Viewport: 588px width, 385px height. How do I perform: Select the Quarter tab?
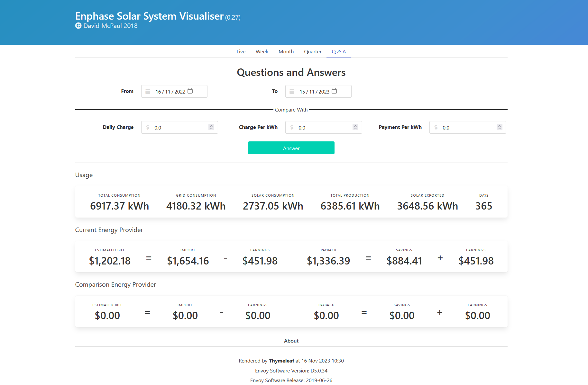point(313,52)
